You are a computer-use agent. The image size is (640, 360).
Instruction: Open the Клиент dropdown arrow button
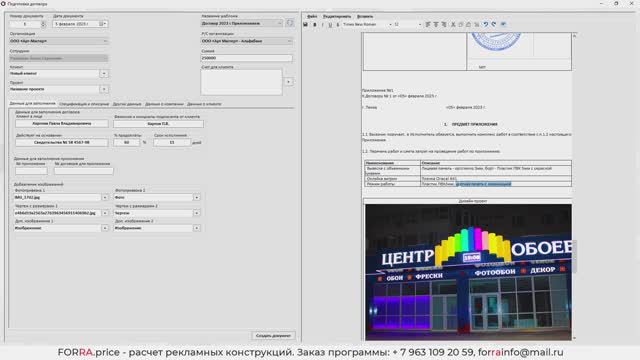104,73
